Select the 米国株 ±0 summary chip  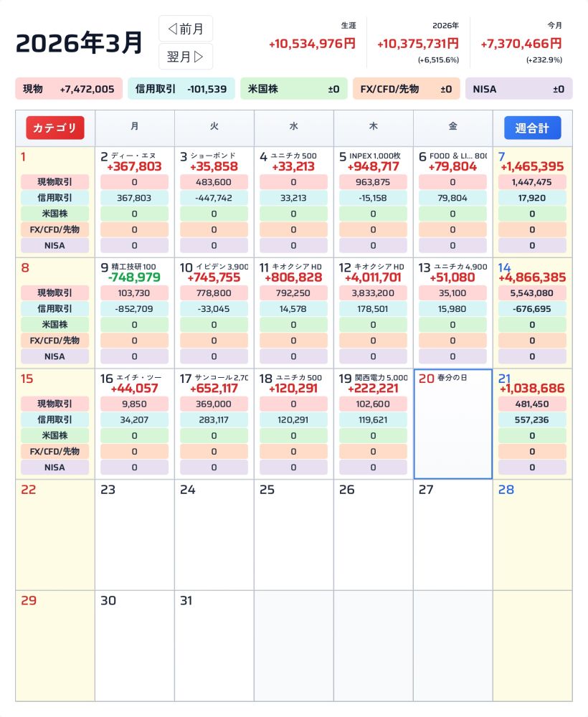click(293, 89)
